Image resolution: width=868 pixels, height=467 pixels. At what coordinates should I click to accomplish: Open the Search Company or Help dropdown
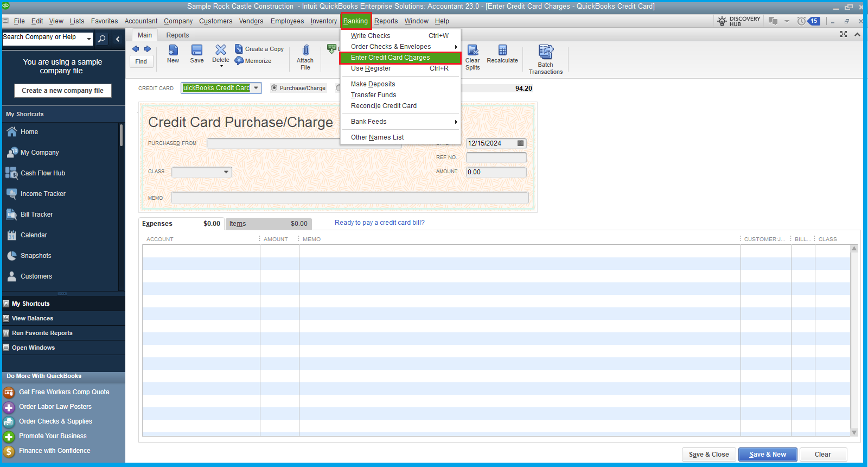point(88,37)
